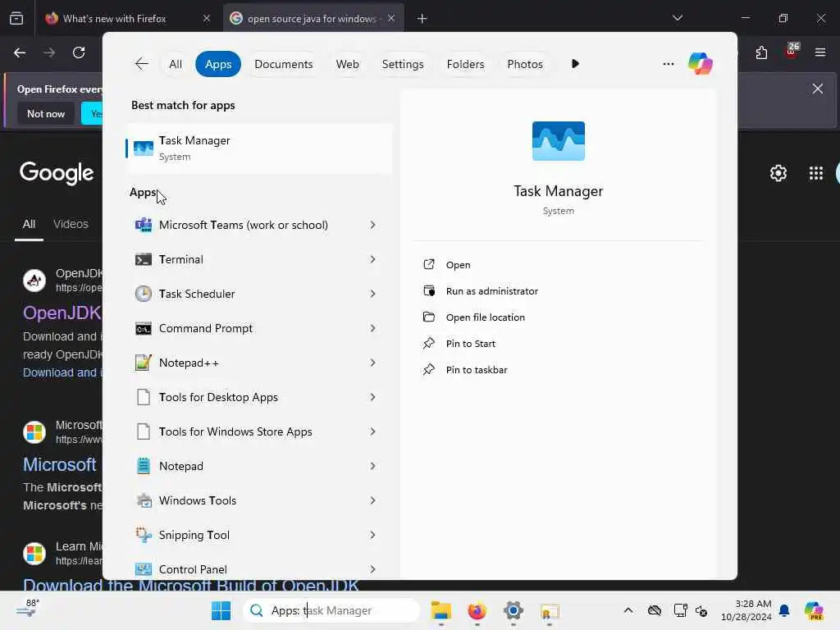Click Open for Task Manager
The image size is (840, 630).
point(458,265)
